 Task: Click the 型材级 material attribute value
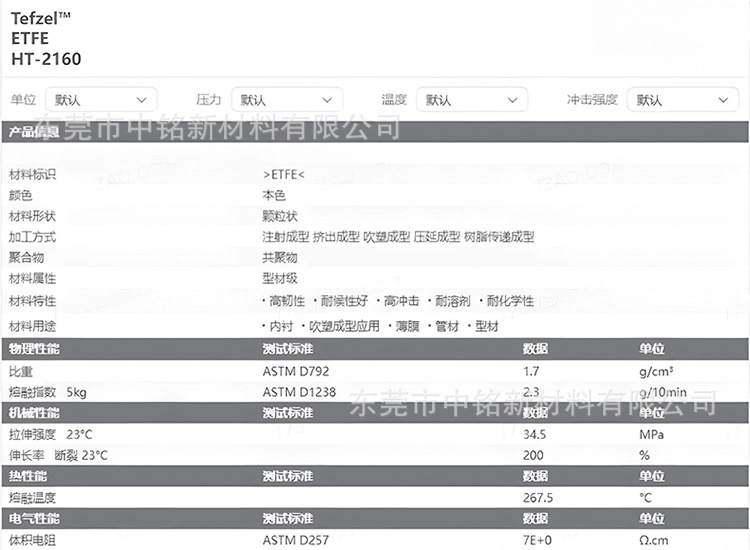click(x=280, y=279)
